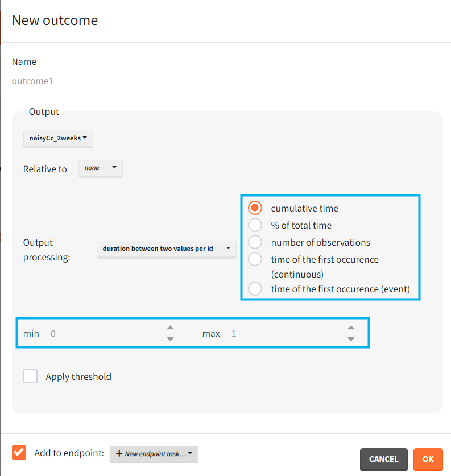Expand the Relative to none dropdown
The image size is (451, 476).
[101, 168]
